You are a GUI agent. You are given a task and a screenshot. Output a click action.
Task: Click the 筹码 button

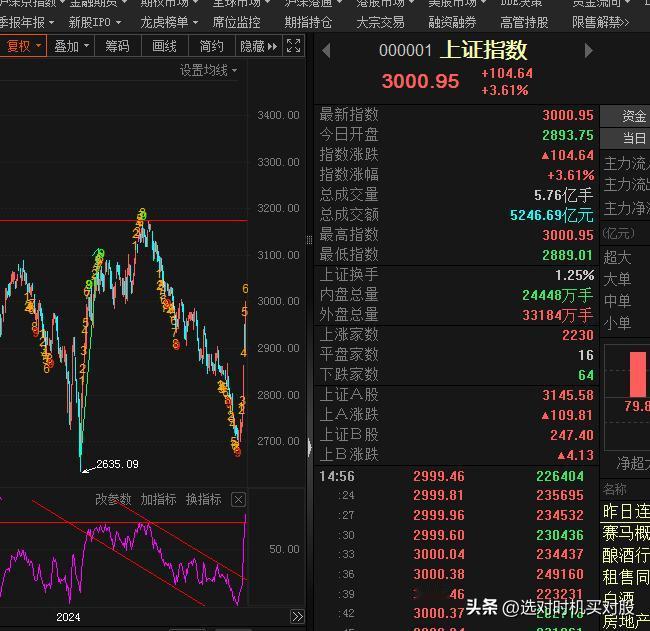click(118, 46)
